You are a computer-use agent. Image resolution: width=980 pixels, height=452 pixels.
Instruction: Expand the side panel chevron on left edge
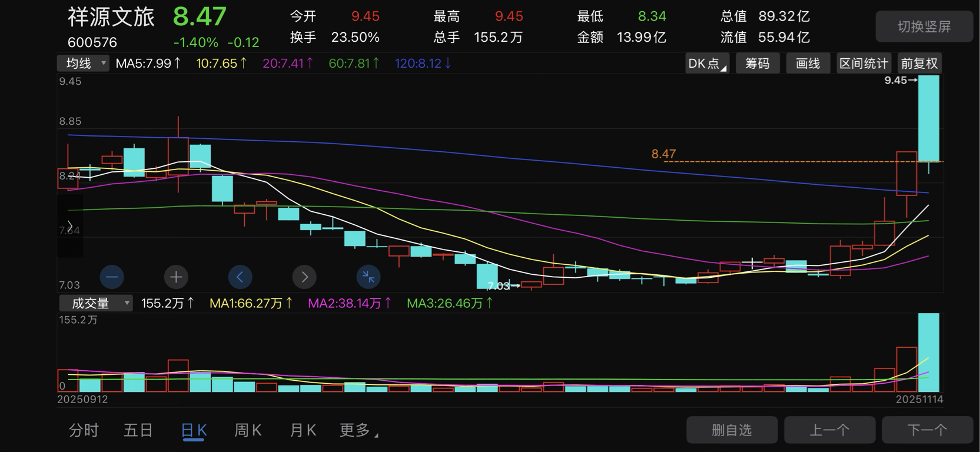pos(69,226)
